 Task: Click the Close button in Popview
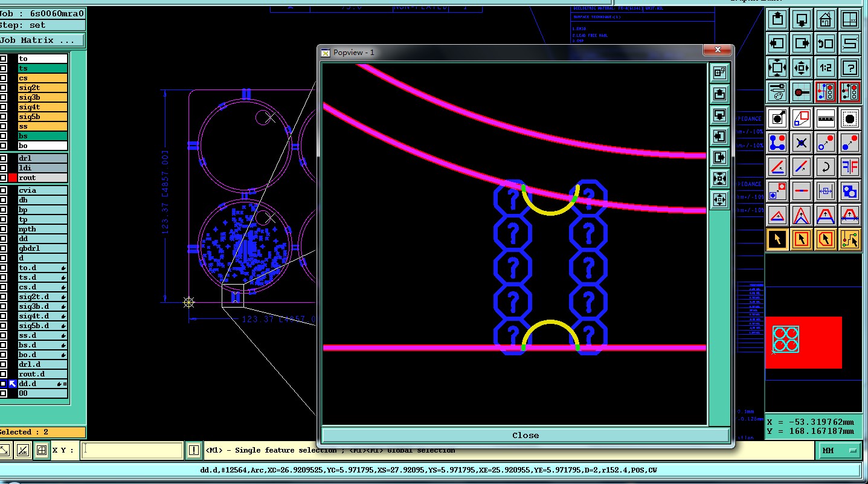pos(525,435)
